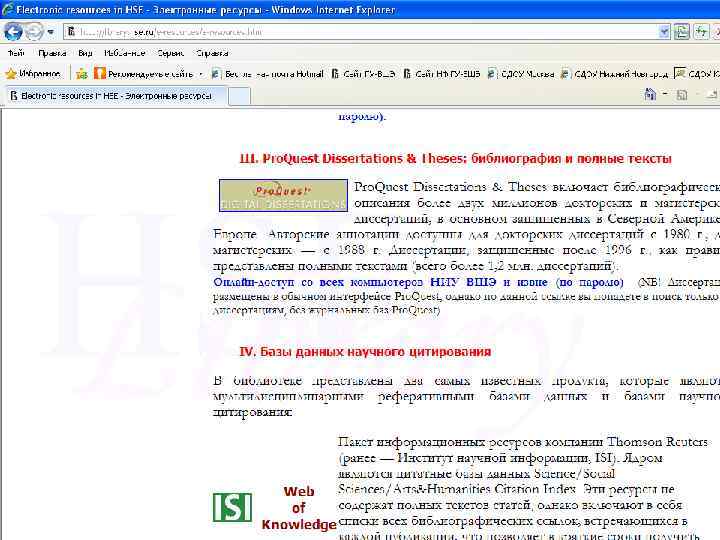The width and height of the screenshot is (720, 540).
Task: Click heading IV. Базы данных научного цитирования
Action: coord(365,351)
